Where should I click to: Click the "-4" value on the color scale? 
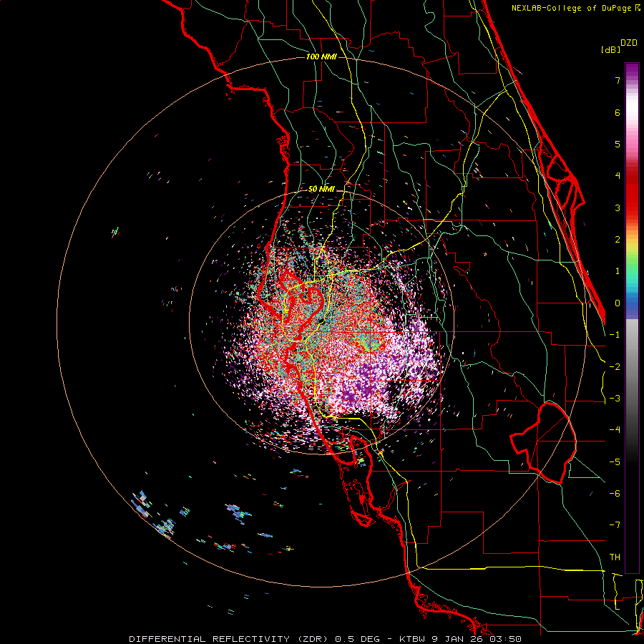click(615, 430)
